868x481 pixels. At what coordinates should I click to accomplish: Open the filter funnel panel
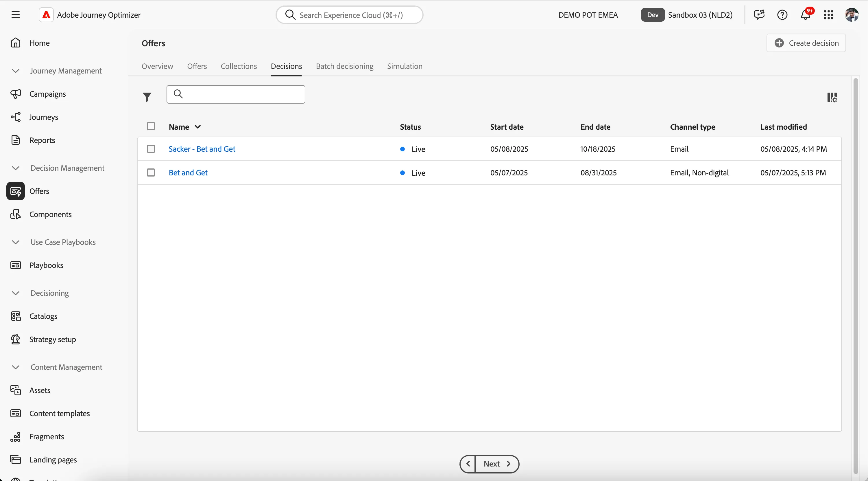pyautogui.click(x=147, y=97)
